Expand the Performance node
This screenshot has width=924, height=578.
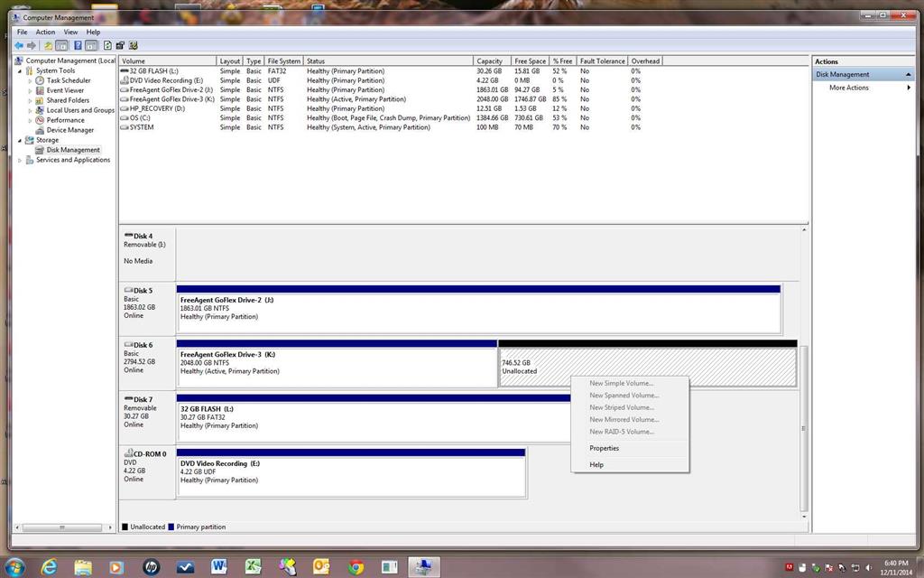point(30,120)
